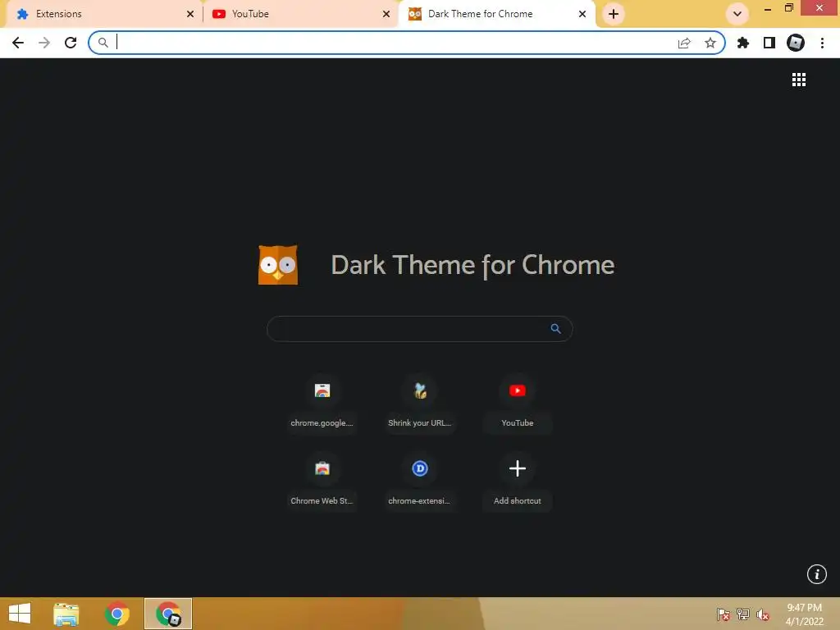Viewport: 840px width, 630px height.
Task: Open the Windows Start menu
Action: (x=20, y=614)
